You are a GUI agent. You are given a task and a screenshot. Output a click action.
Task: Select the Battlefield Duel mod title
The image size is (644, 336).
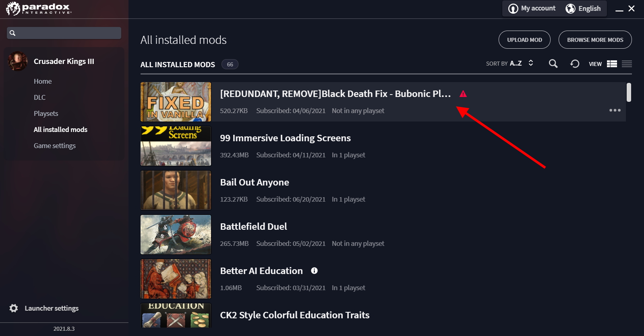point(253,227)
